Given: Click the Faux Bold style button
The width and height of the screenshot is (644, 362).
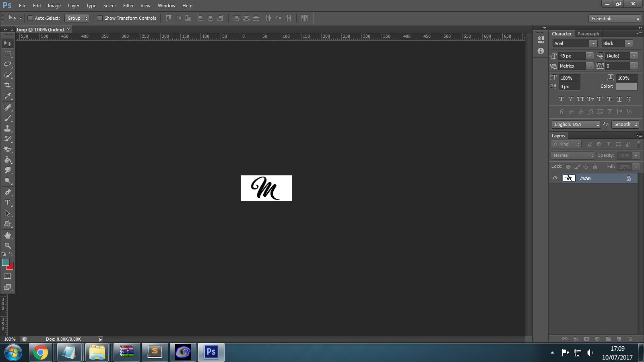Looking at the screenshot, I should tap(561, 99).
